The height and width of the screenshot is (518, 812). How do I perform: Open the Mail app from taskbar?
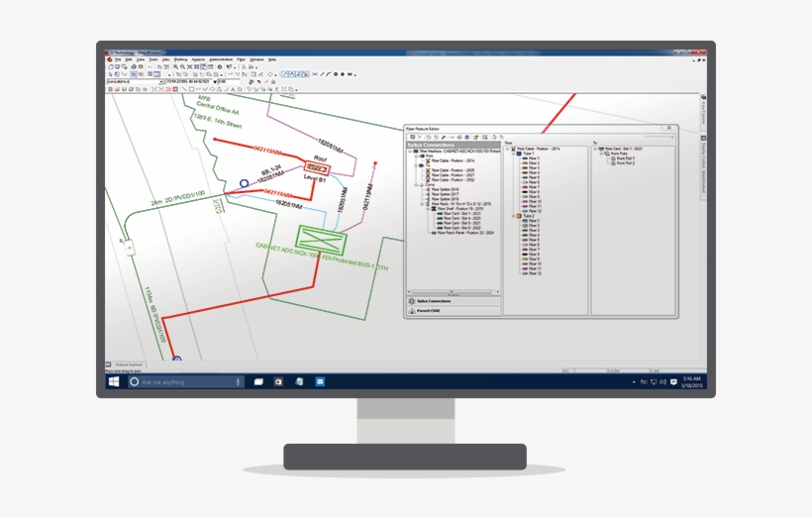point(320,381)
